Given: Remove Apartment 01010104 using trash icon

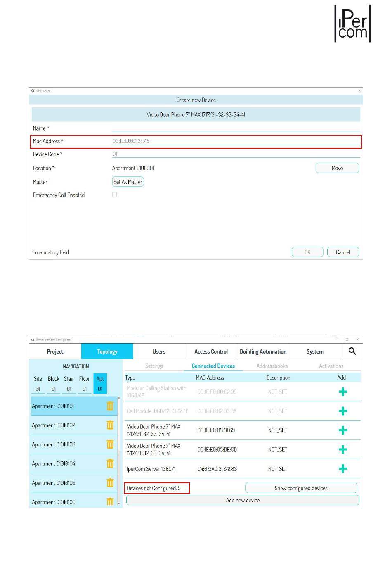Looking at the screenshot, I should [x=110, y=464].
